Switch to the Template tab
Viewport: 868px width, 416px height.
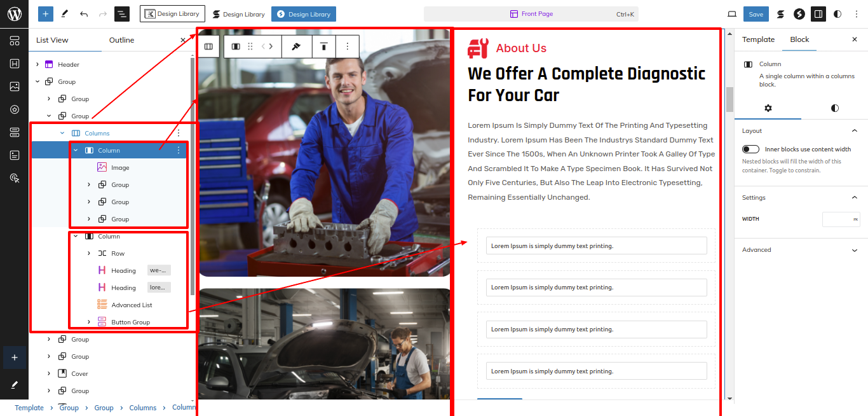(758, 39)
